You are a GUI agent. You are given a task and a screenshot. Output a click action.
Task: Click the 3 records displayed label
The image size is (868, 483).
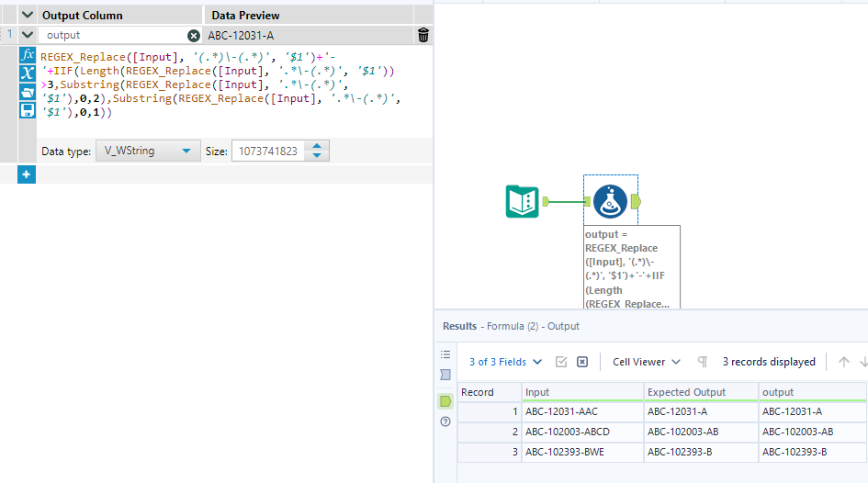769,362
